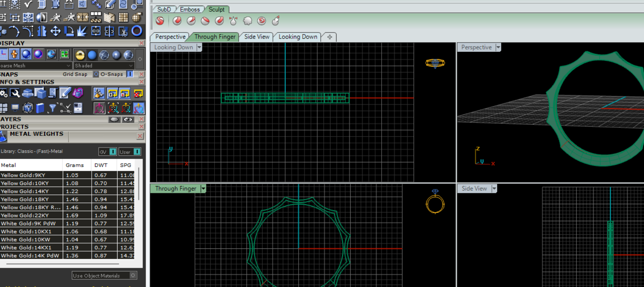Toggle the GV metal library switch
The width and height of the screenshot is (644, 287).
(x=113, y=152)
